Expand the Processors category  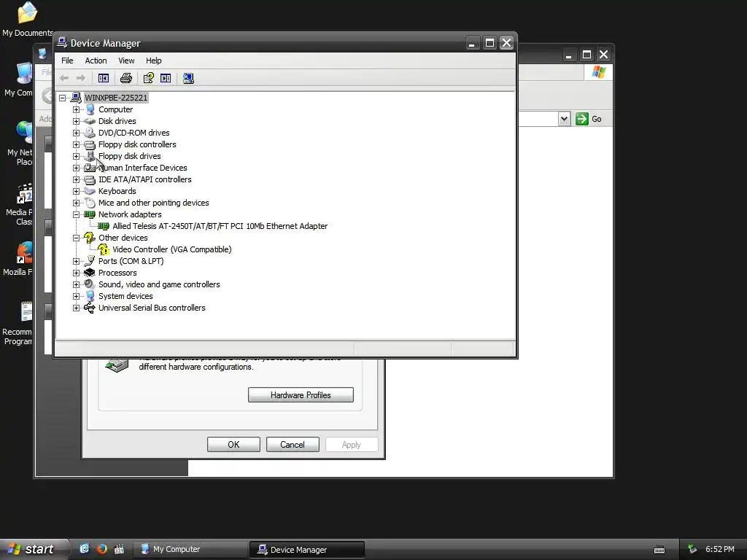(76, 273)
